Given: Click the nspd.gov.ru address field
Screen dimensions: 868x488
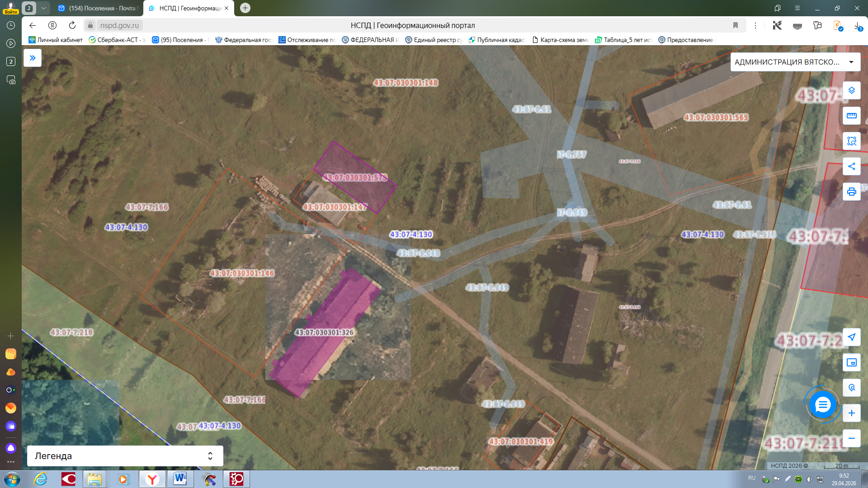Looking at the screenshot, I should (119, 25).
